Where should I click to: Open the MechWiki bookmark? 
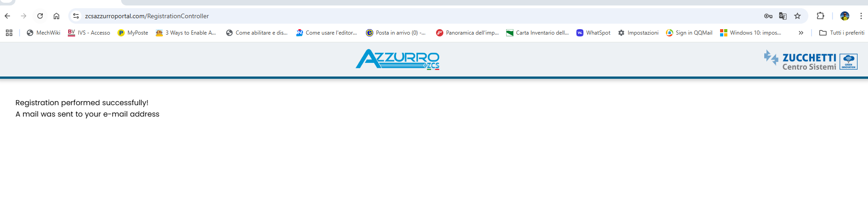44,33
